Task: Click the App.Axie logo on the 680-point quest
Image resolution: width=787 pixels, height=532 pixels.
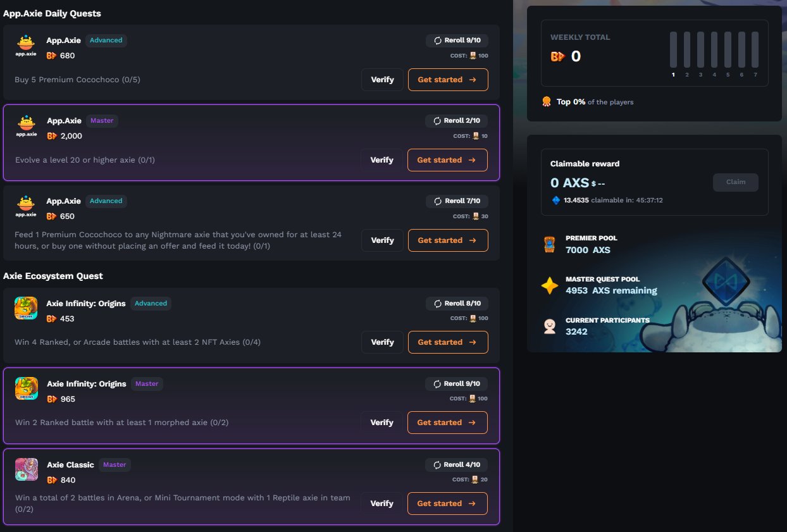Action: [26, 46]
